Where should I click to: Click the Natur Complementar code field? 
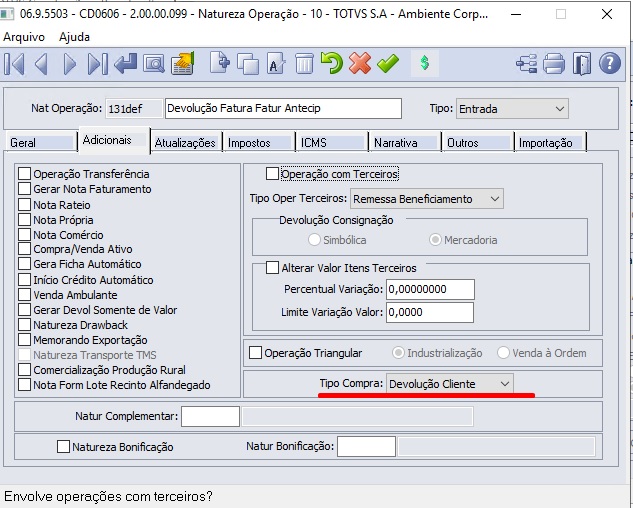pos(210,416)
